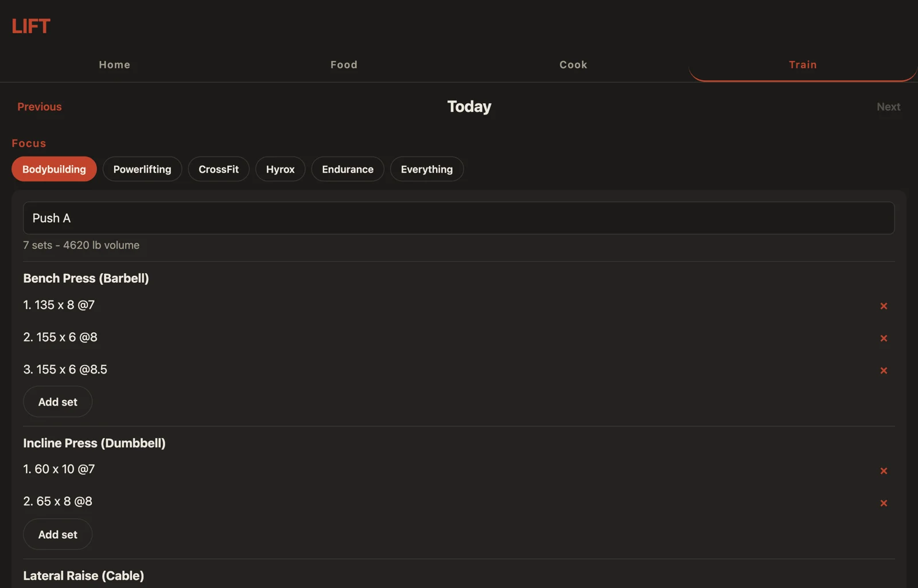Select the set text '1. 60 x 10 @7'
Screen dimensions: 918x588
pyautogui.click(x=59, y=469)
